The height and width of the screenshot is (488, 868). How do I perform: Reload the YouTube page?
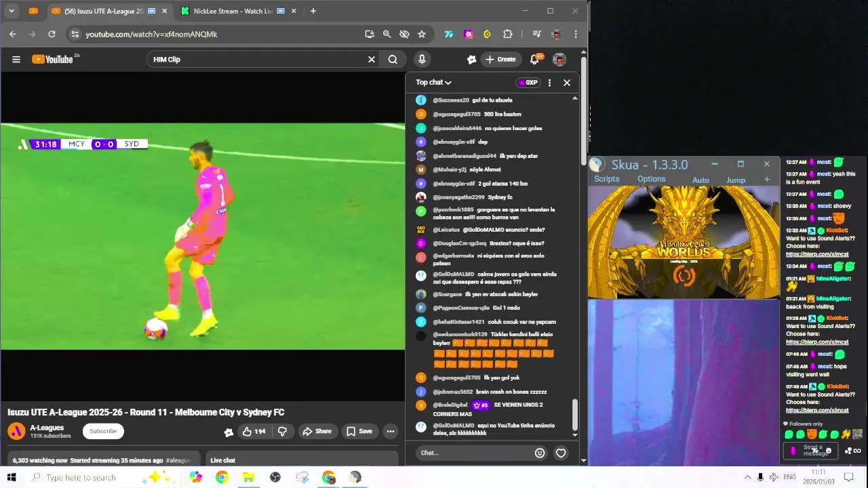coord(52,34)
